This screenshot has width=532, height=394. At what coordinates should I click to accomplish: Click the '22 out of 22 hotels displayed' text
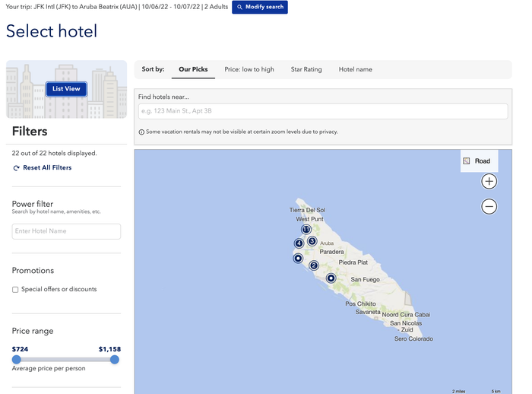pyautogui.click(x=54, y=153)
